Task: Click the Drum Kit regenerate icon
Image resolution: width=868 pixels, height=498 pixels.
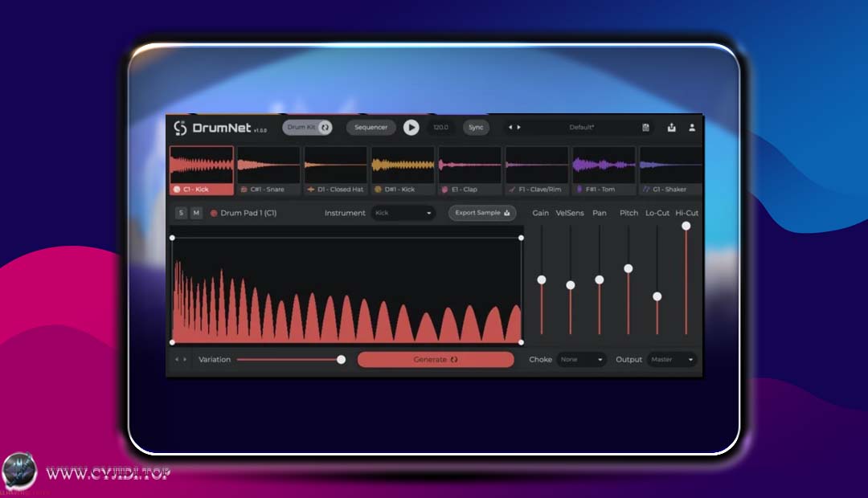Action: pos(325,127)
